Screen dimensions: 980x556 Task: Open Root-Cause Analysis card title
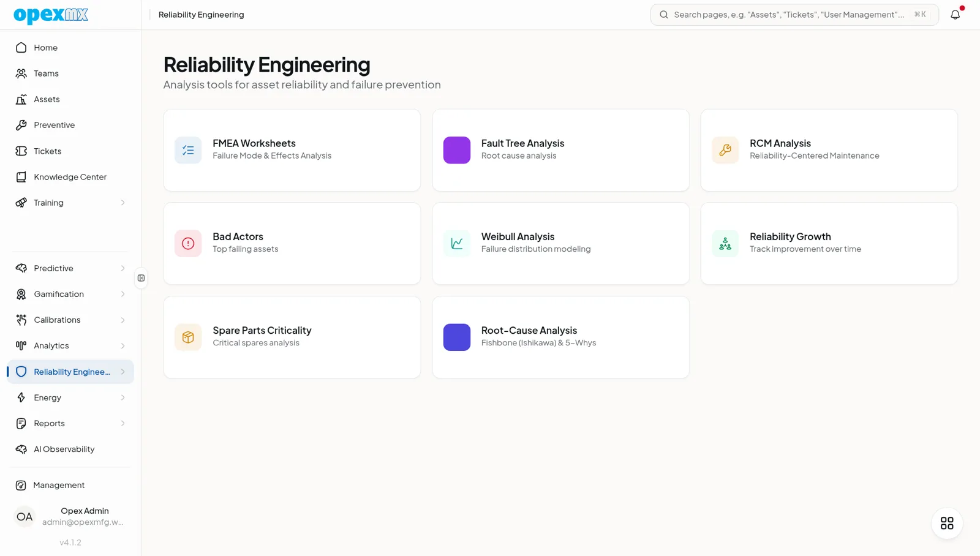(x=529, y=330)
